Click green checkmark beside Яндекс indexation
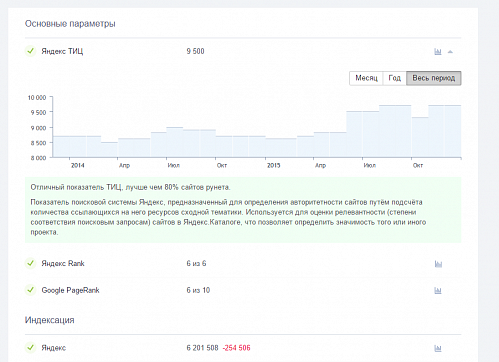Screen dimensions: 499x362 (x=31, y=348)
